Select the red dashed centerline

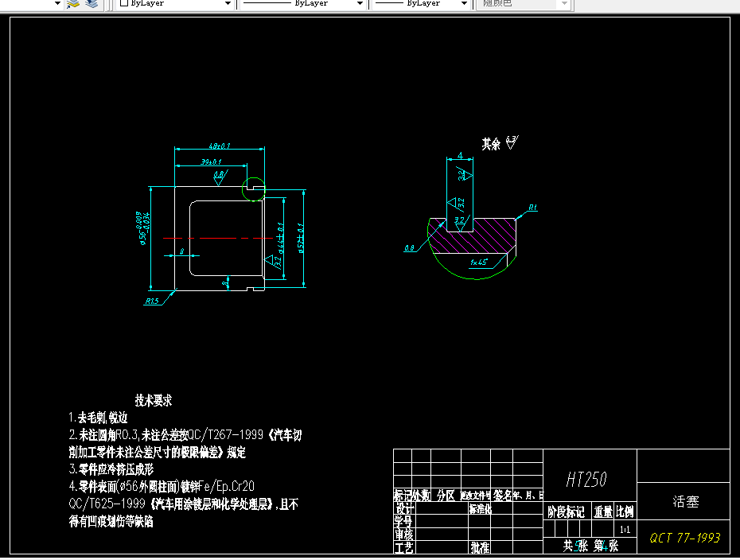coord(218,239)
